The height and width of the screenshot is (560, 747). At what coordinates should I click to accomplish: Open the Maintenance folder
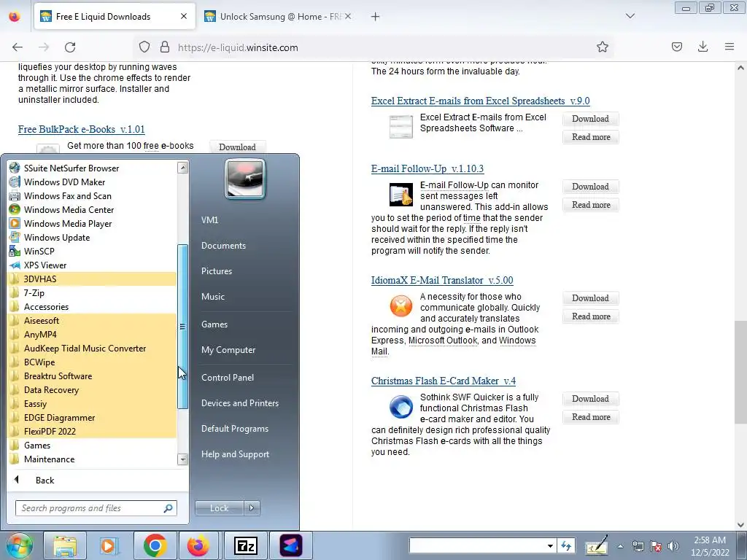click(91, 459)
